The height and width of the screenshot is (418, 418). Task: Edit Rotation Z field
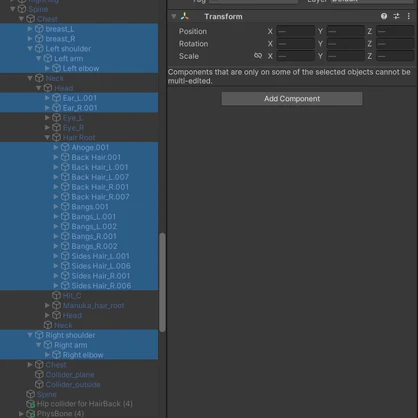(x=395, y=44)
